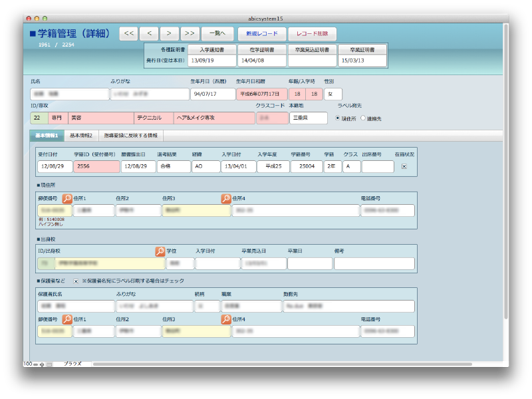Click the search icon beside guardian 住所3
532x399 pixels.
226,319
